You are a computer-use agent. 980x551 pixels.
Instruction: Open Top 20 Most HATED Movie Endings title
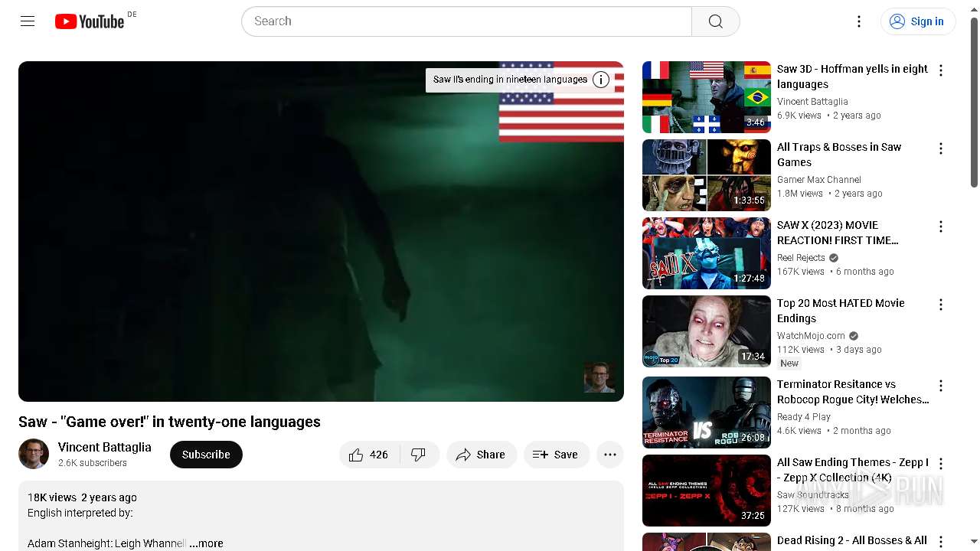(x=841, y=311)
